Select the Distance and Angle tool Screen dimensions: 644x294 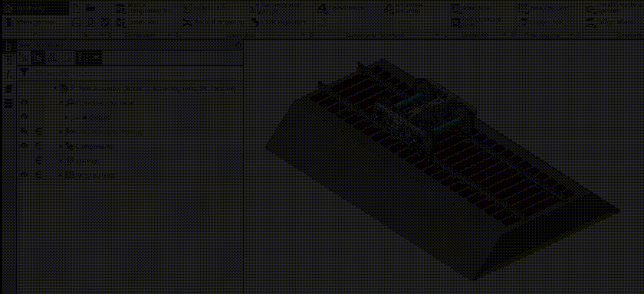click(x=275, y=8)
